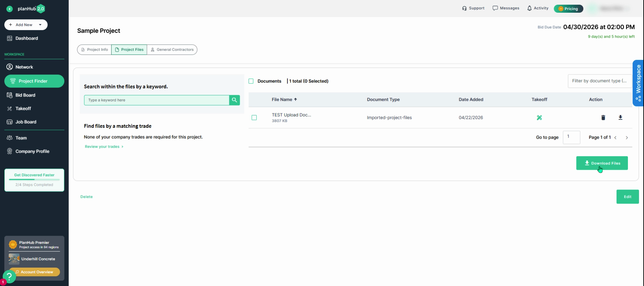644x286 pixels.
Task: Click the green search magnifier button
Action: [234, 100]
